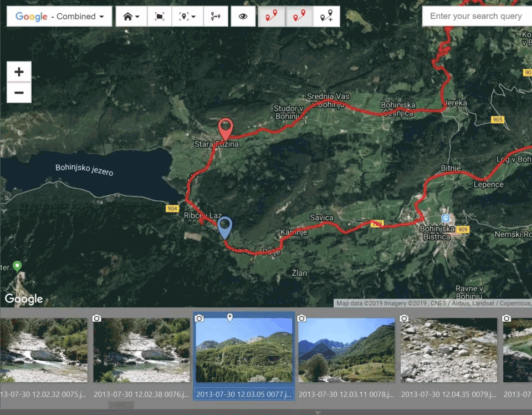Fit the map to the selected images
Screen dimensions: 532x415
pos(160,16)
